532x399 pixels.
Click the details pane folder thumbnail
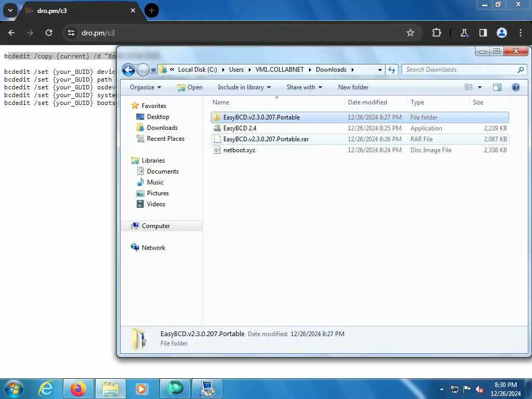(139, 339)
